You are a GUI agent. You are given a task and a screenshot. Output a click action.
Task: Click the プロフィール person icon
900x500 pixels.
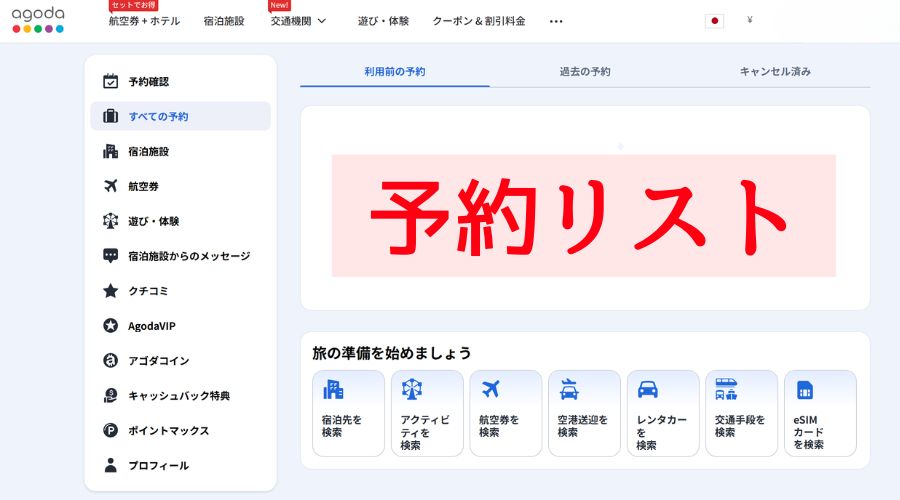tap(110, 466)
